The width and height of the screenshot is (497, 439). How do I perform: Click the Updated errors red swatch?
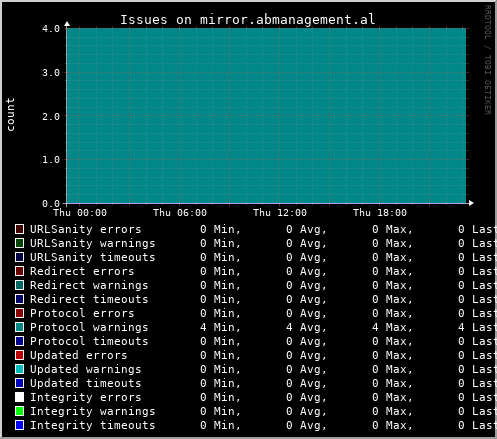pos(20,355)
